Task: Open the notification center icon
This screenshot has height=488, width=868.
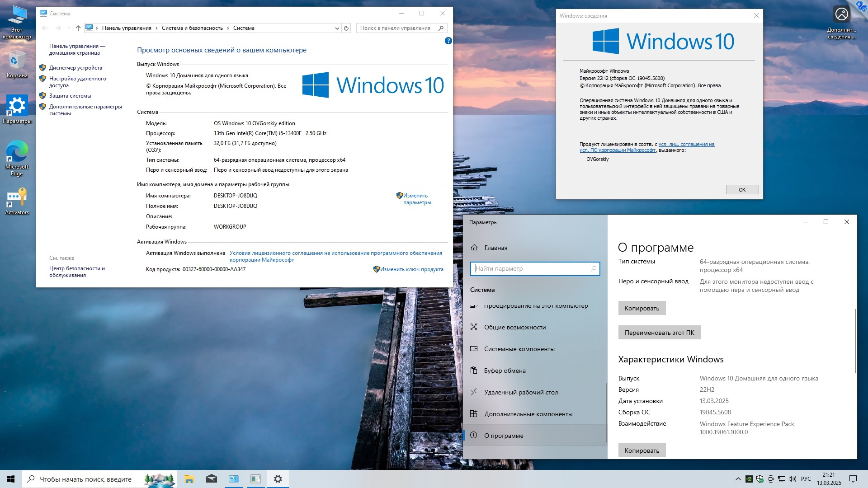Action: pos(853,479)
